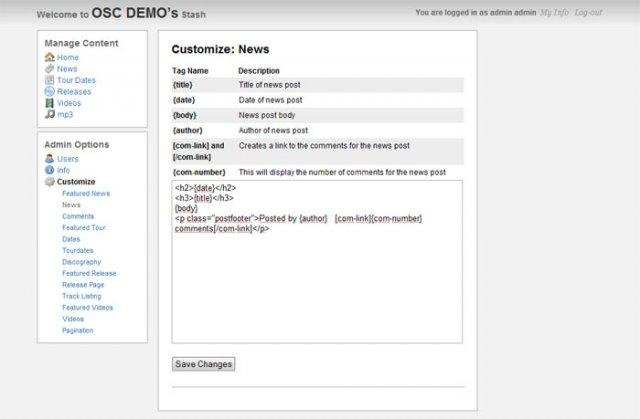Screen dimensions: 640x419
Task: Click the Users person icon
Action: 49,159
